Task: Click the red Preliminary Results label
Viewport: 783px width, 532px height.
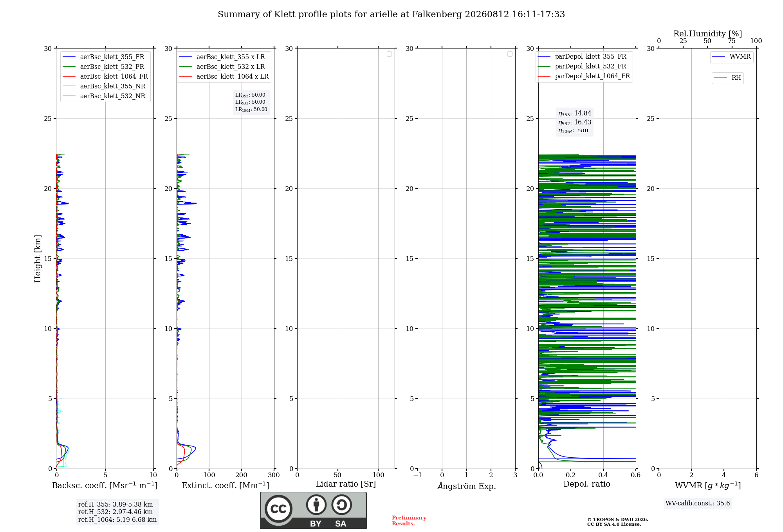Action: (409, 521)
